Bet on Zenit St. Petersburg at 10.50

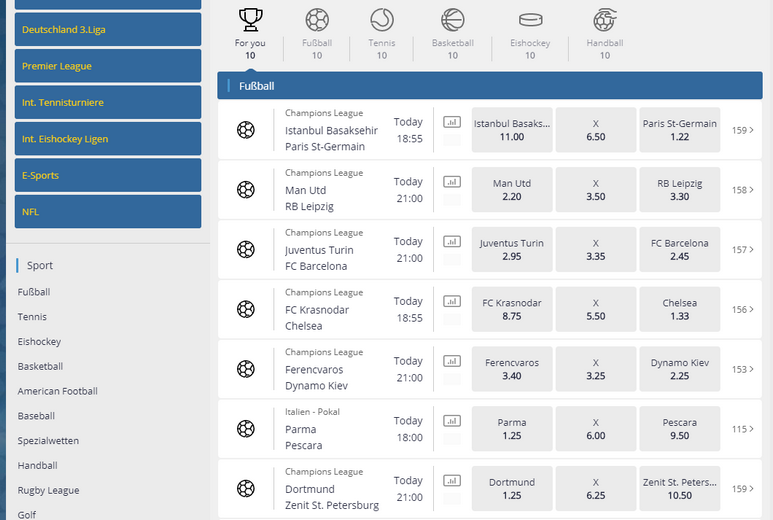click(679, 488)
